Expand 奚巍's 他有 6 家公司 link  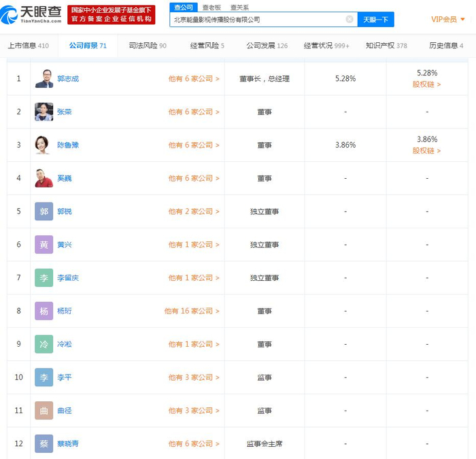click(194, 178)
